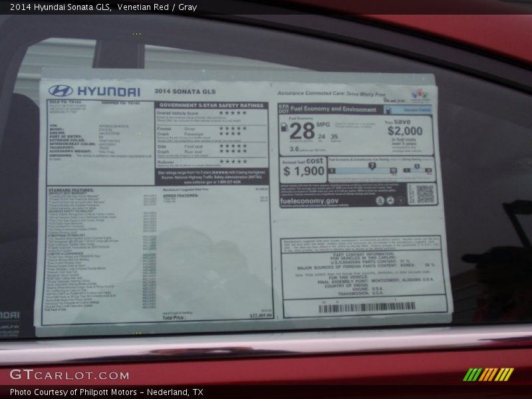The height and width of the screenshot is (399, 532).
Task: Click the smog rating marker '5'
Action: (417, 166)
